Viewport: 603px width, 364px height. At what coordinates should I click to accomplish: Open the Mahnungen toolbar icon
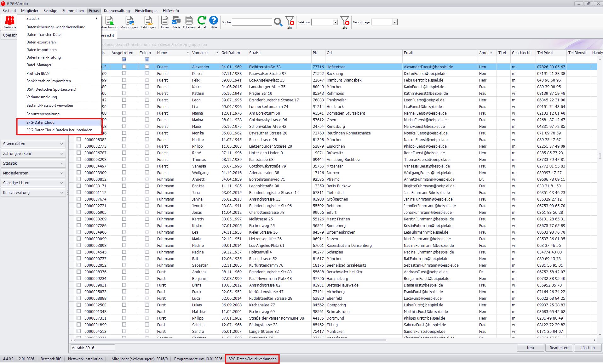coord(129,22)
